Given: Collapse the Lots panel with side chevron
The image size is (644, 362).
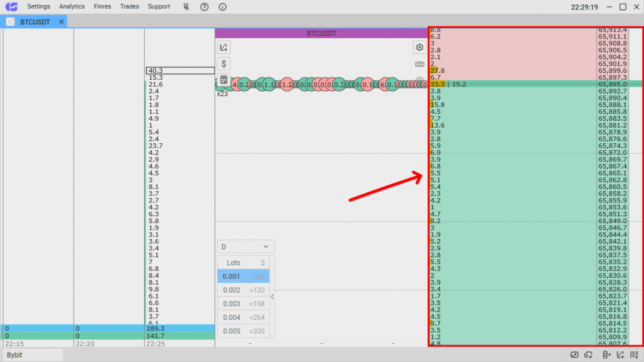Looking at the screenshot, I should click(x=272, y=296).
